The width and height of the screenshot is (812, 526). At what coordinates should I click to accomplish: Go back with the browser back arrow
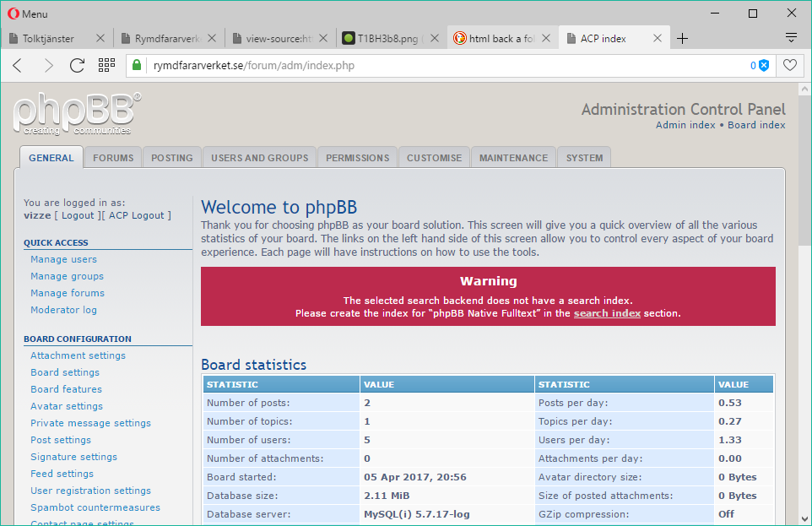(x=18, y=66)
